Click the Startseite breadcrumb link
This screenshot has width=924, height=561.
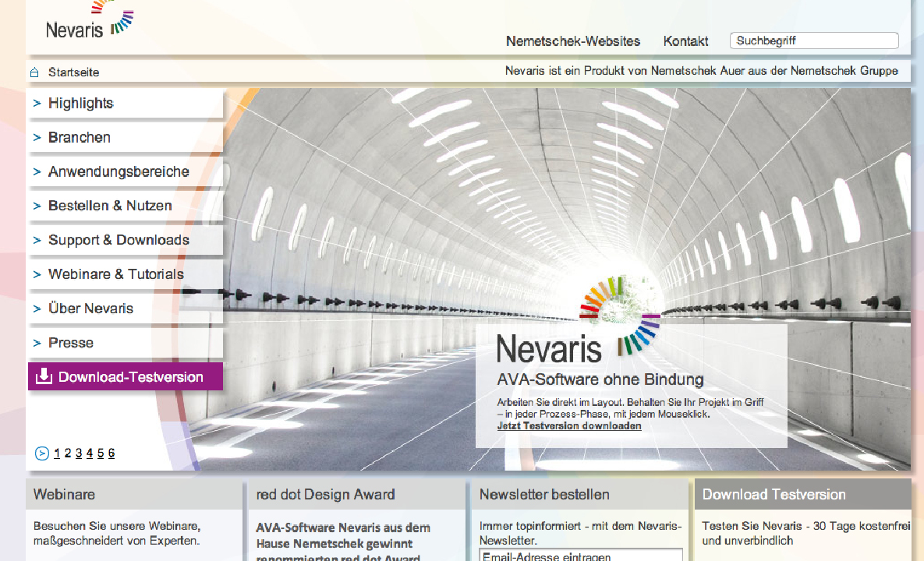coord(73,72)
